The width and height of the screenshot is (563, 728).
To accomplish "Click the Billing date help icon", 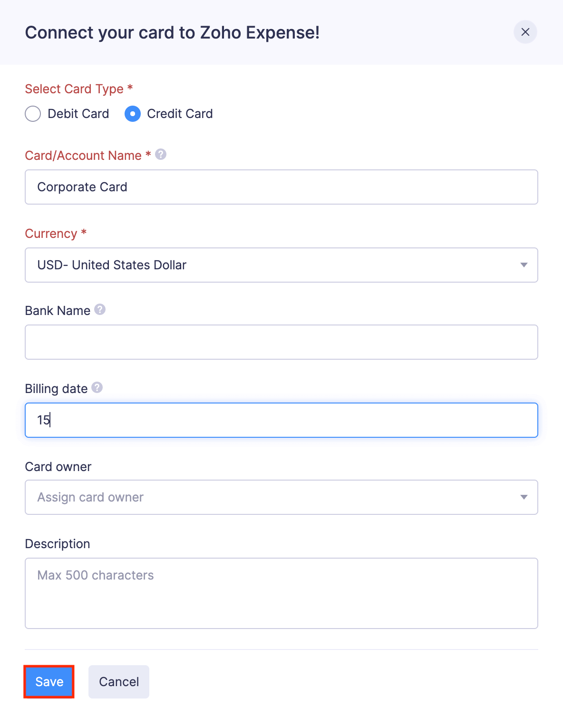I will click(97, 388).
